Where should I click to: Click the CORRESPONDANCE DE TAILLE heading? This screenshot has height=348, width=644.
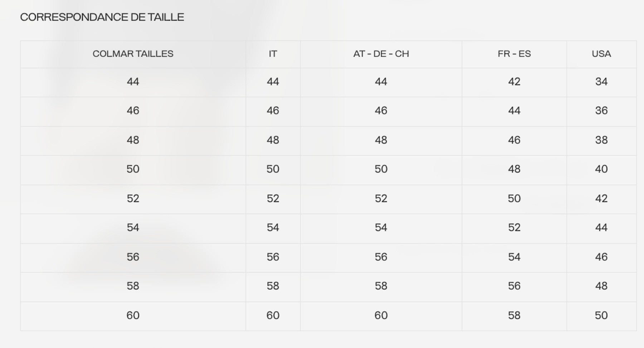[x=102, y=17]
